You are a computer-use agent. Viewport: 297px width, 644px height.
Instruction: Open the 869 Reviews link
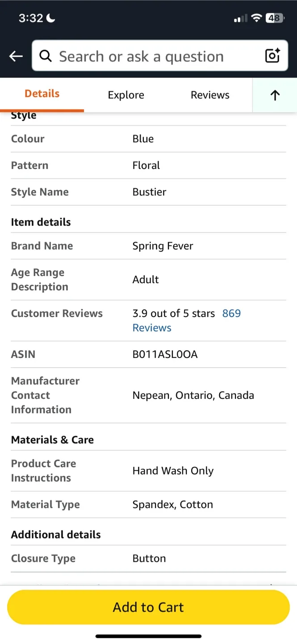coord(231,313)
